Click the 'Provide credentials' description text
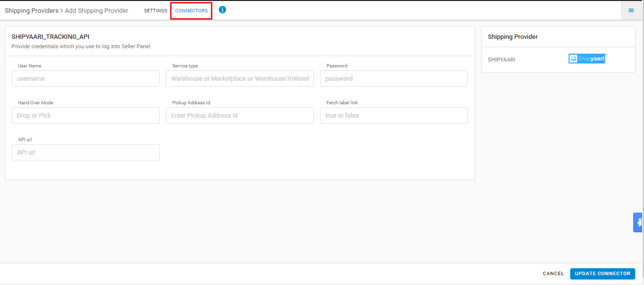644x285 pixels. click(82, 46)
